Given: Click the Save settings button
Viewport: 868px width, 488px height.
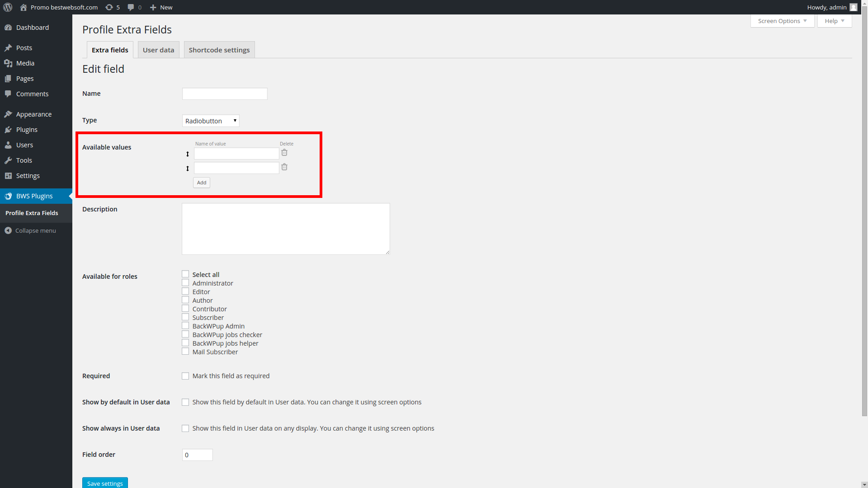Looking at the screenshot, I should [x=105, y=483].
